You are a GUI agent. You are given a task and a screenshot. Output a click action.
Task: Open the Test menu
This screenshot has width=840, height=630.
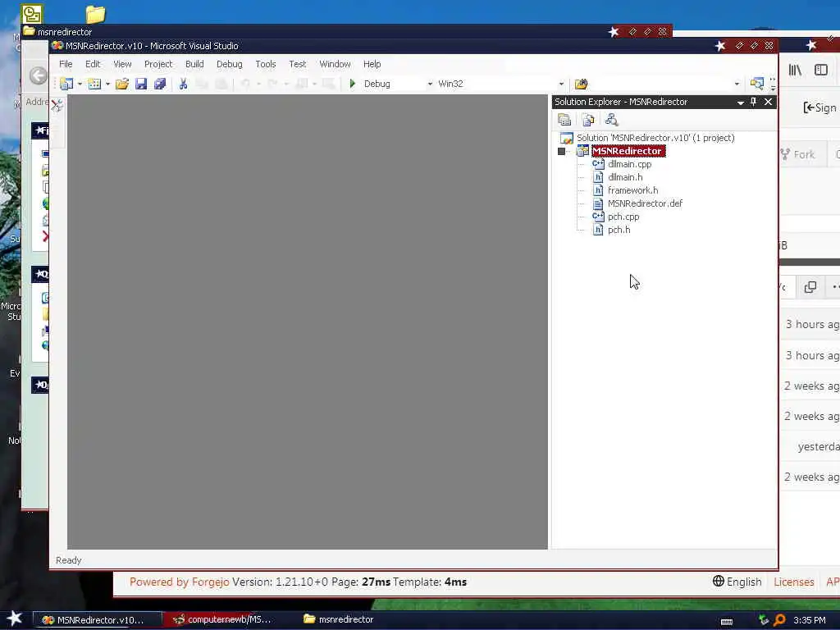[297, 64]
